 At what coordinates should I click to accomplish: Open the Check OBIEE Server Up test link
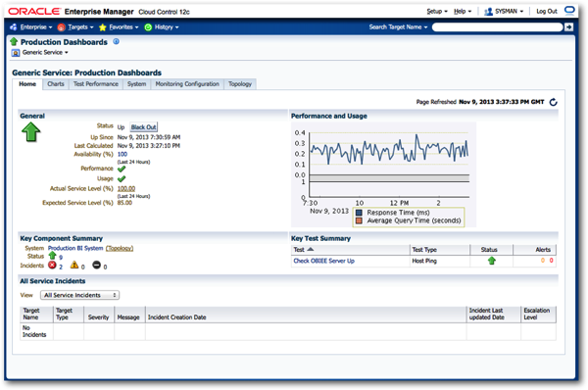pos(323,261)
